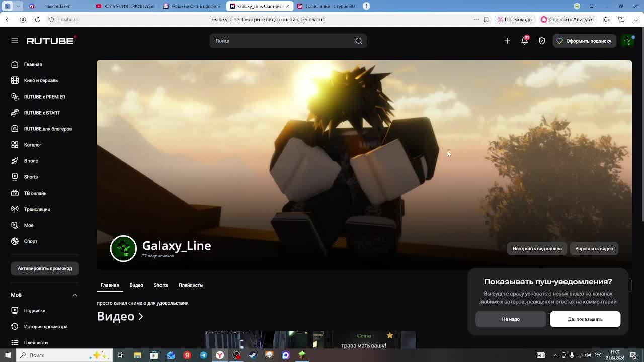Expand Видео section arrow
Screen dimensions: 644x362
141,316
